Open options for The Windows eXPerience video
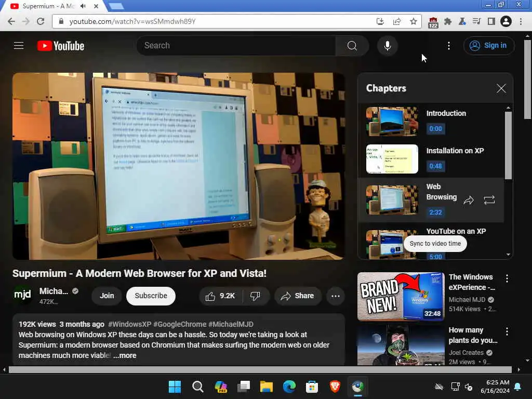The width and height of the screenshot is (532, 399). 507,279
